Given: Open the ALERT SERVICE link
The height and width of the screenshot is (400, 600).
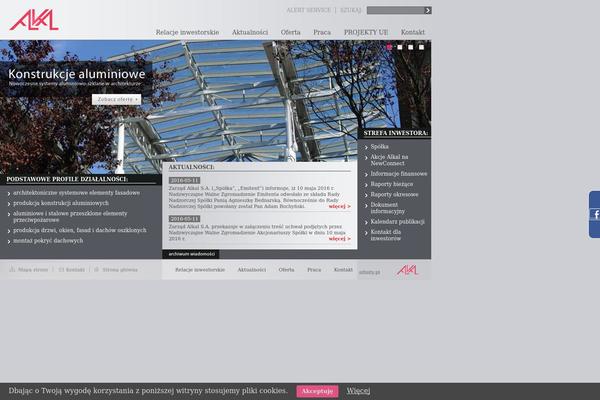Looking at the screenshot, I should (x=310, y=10).
